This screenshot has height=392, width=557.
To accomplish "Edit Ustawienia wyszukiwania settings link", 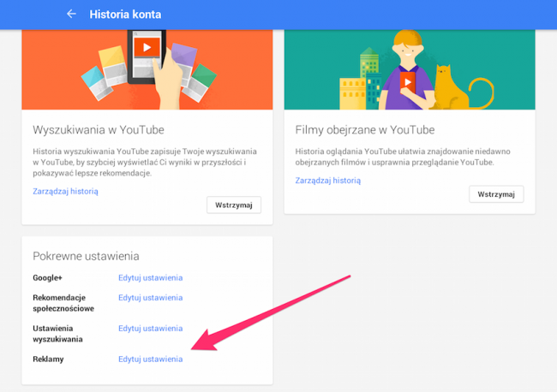I will [x=151, y=329].
